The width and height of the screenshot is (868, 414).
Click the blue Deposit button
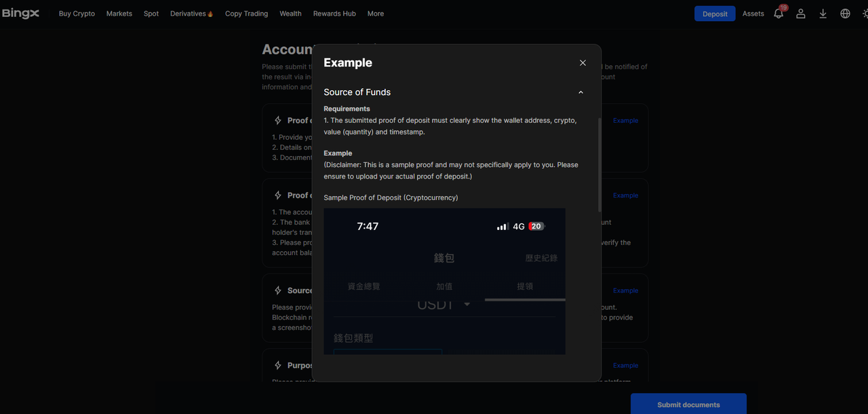pyautogui.click(x=715, y=14)
